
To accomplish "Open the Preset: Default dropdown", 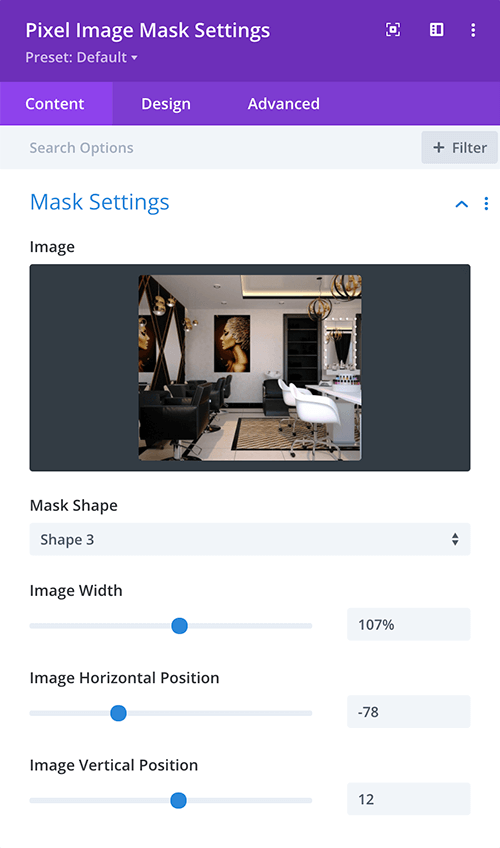I will pos(81,57).
